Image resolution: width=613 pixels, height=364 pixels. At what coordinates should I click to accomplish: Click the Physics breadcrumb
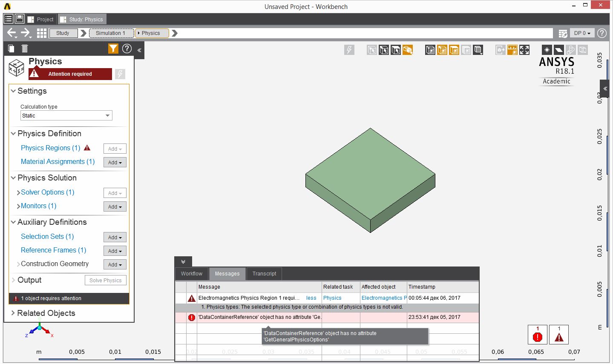pyautogui.click(x=152, y=33)
